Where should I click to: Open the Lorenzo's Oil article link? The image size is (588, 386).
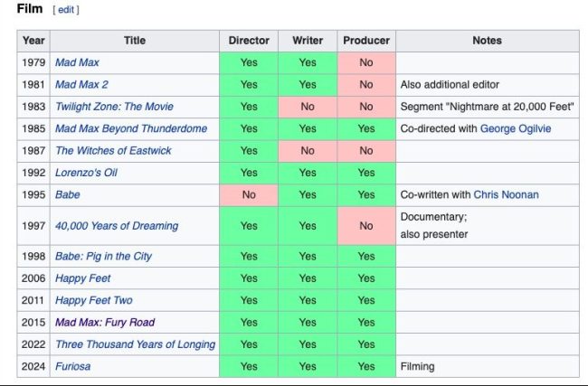pyautogui.click(x=91, y=173)
